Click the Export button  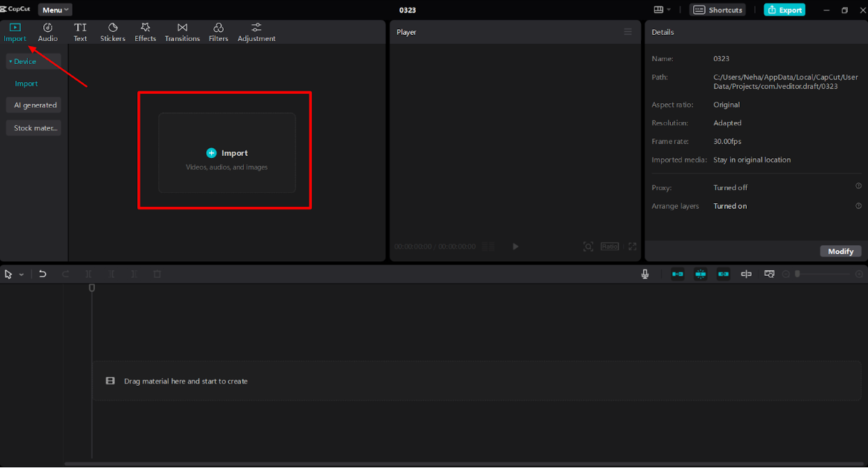(784, 10)
